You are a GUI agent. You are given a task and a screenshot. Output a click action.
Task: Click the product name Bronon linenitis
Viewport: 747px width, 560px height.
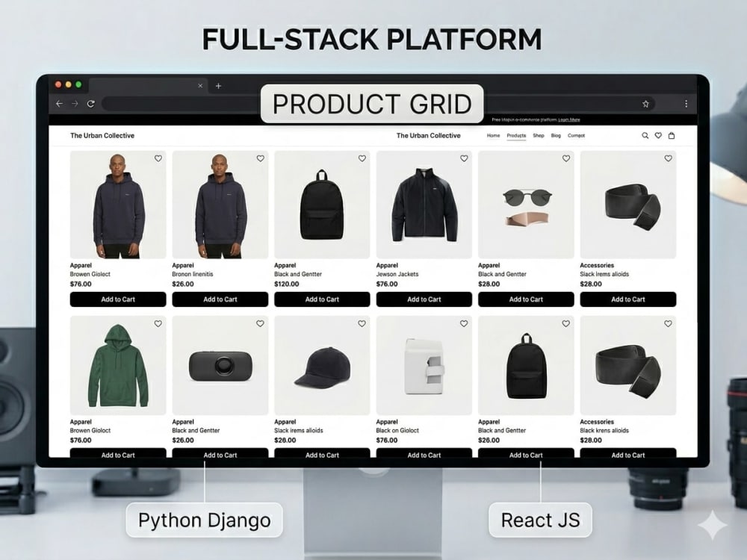point(193,274)
